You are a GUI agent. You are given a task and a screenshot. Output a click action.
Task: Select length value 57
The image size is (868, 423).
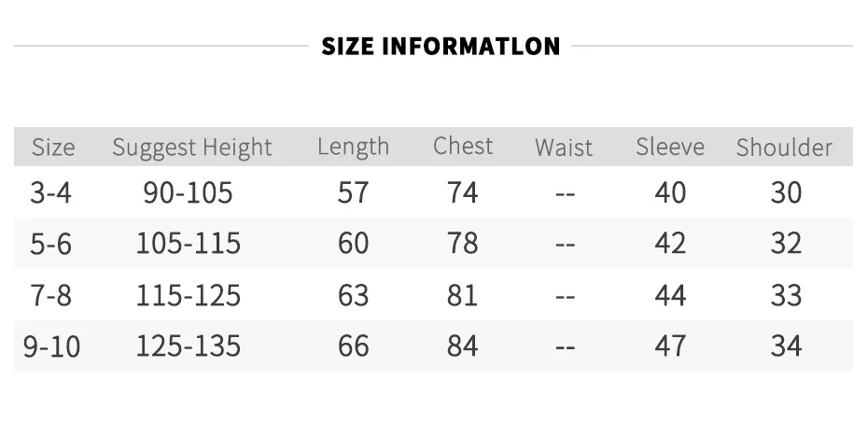click(353, 192)
